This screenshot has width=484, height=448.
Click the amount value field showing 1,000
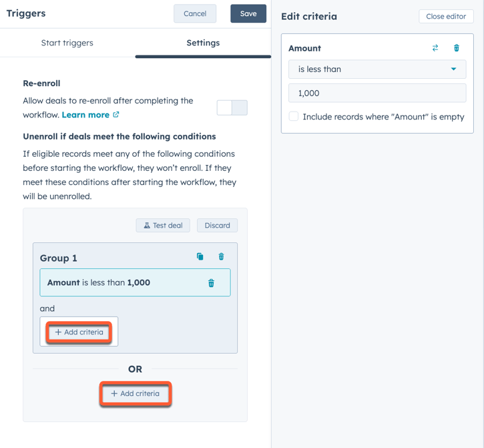pos(377,93)
